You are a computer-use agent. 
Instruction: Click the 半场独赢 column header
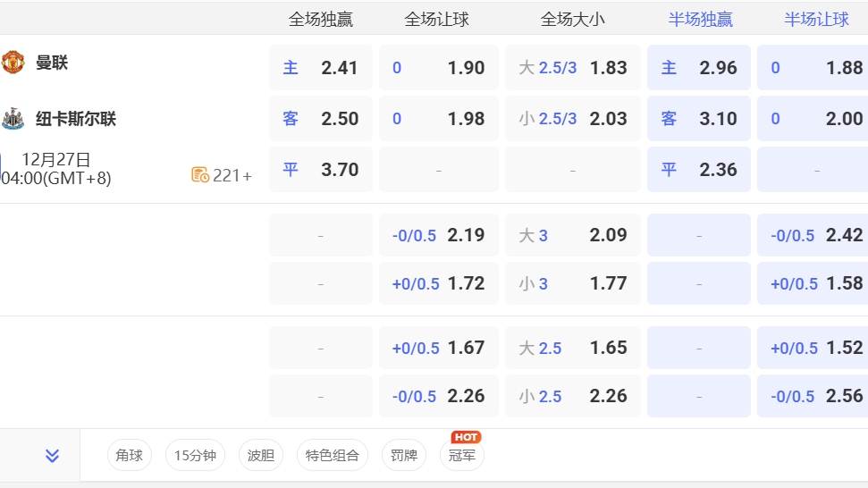click(700, 19)
